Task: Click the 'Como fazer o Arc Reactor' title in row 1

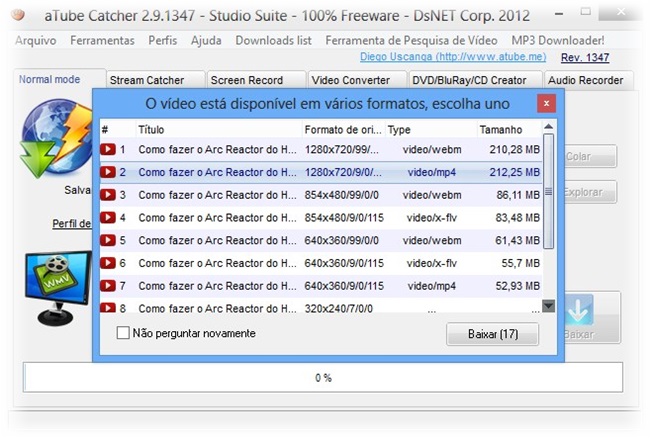Action: 217,149
